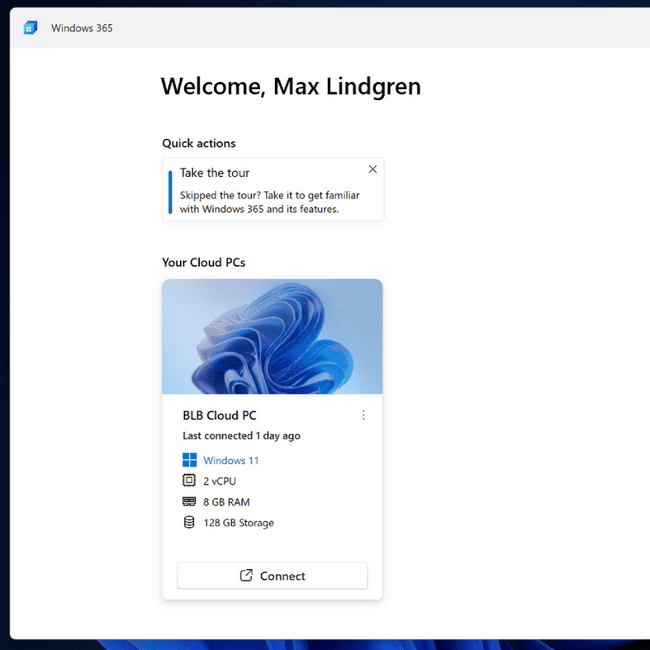Viewport: 650px width, 650px height.
Task: Click the 'Your Cloud PCs' heading
Action: click(x=204, y=262)
